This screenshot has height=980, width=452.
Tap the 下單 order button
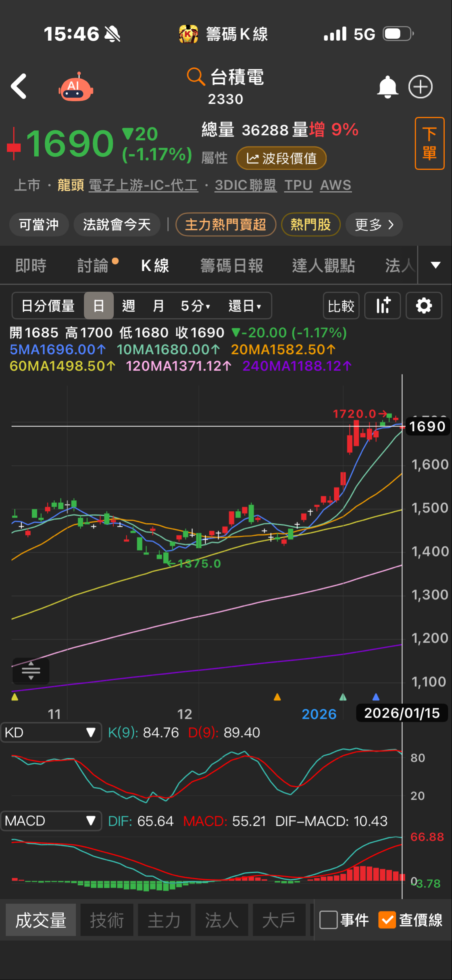tap(429, 144)
